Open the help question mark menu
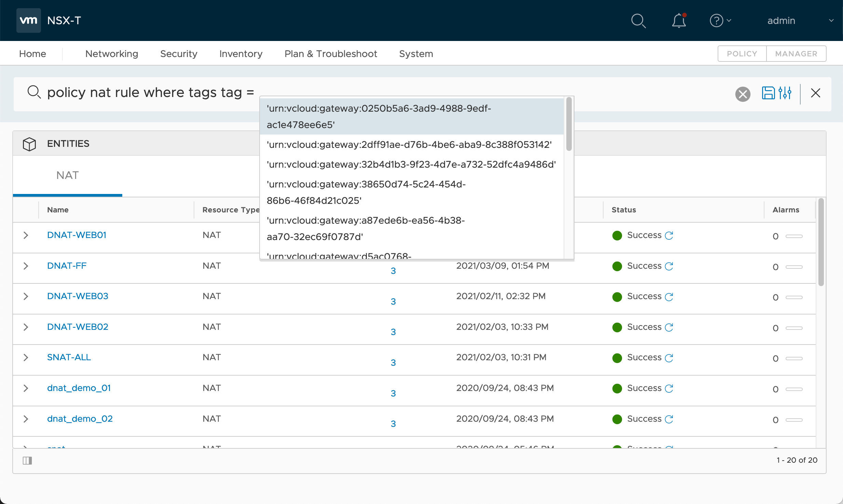 [x=720, y=20]
